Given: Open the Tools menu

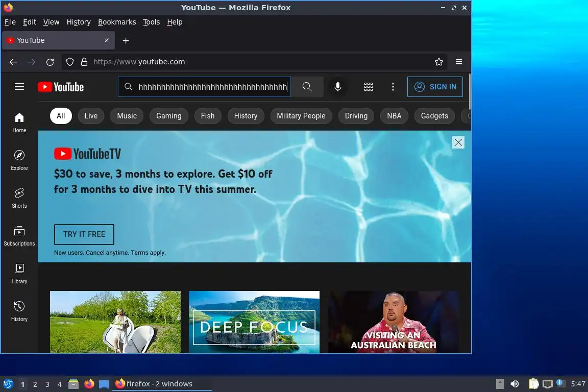Looking at the screenshot, I should tap(152, 22).
